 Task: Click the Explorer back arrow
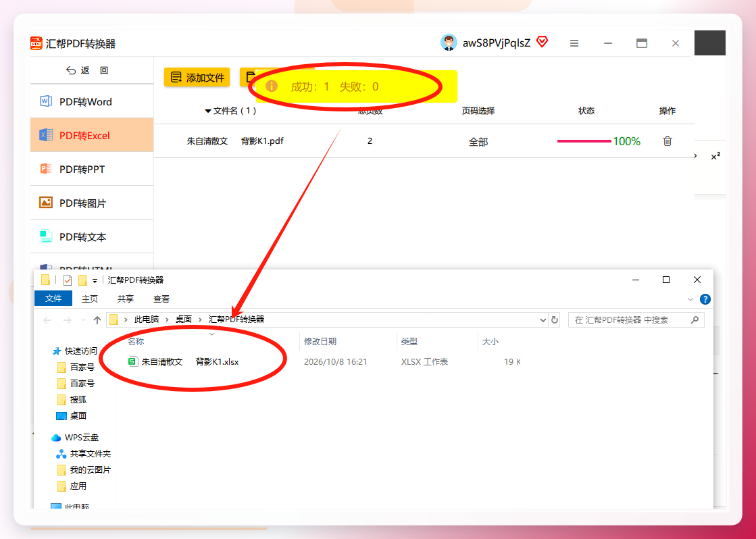click(x=47, y=319)
